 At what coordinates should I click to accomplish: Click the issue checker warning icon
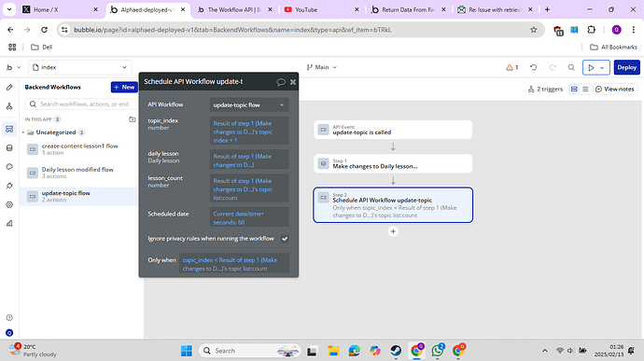pos(511,67)
